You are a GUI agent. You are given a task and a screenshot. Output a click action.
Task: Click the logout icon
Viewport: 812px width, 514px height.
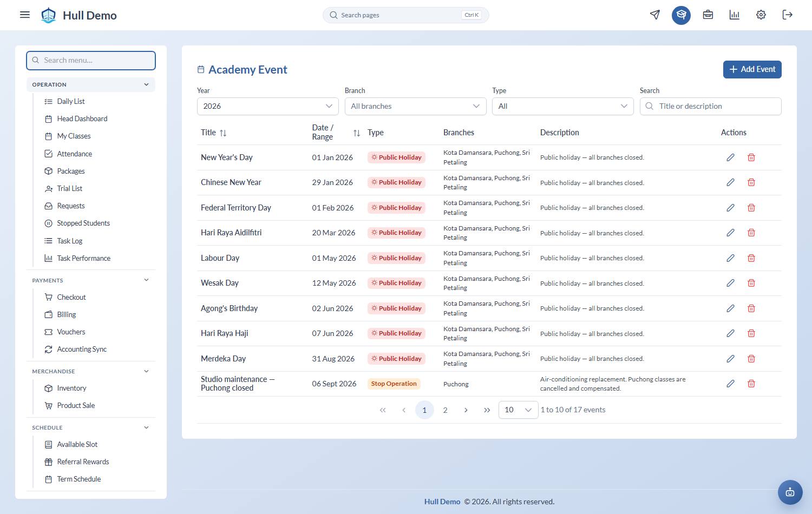coord(788,15)
